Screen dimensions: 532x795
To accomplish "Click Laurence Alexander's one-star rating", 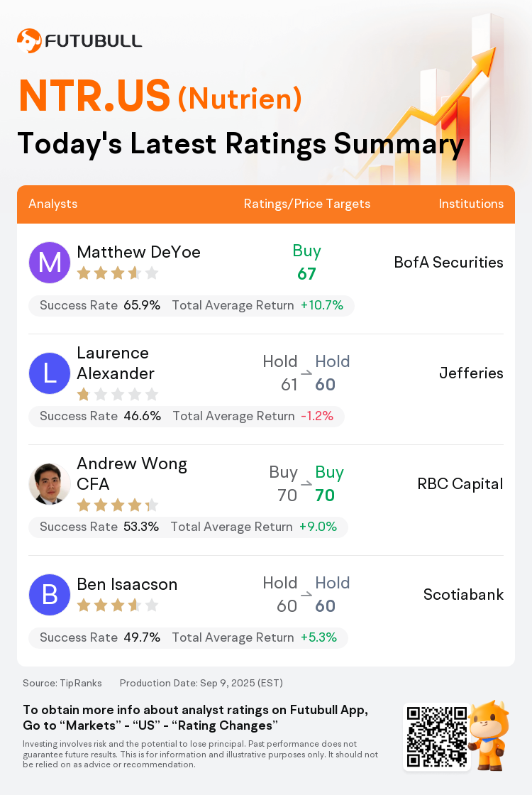I will [x=118, y=394].
